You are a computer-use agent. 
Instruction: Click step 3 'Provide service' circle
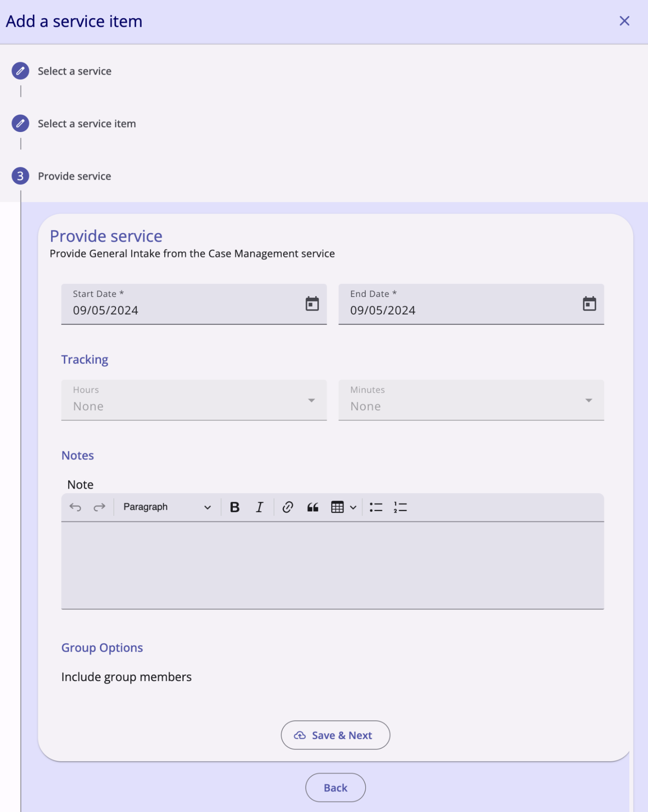coord(20,176)
